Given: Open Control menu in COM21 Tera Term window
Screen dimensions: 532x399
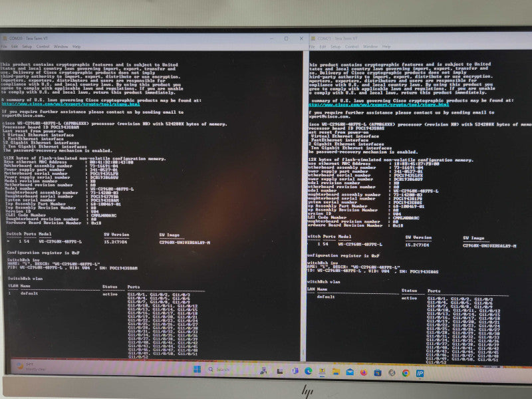Looking at the screenshot, I should pyautogui.click(x=352, y=47).
